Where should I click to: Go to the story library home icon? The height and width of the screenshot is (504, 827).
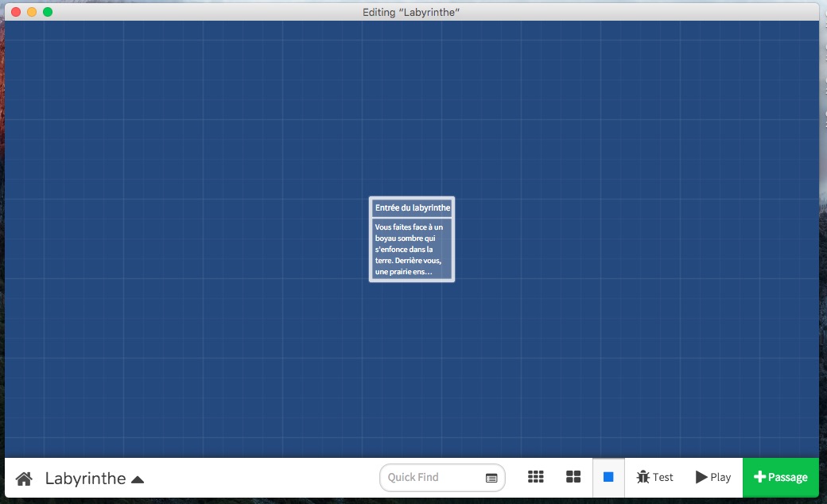(24, 479)
